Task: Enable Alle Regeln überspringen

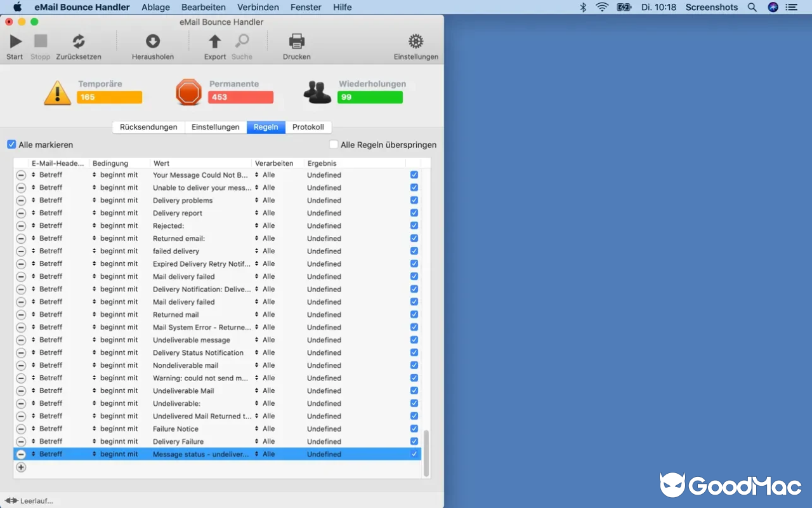Action: point(333,144)
